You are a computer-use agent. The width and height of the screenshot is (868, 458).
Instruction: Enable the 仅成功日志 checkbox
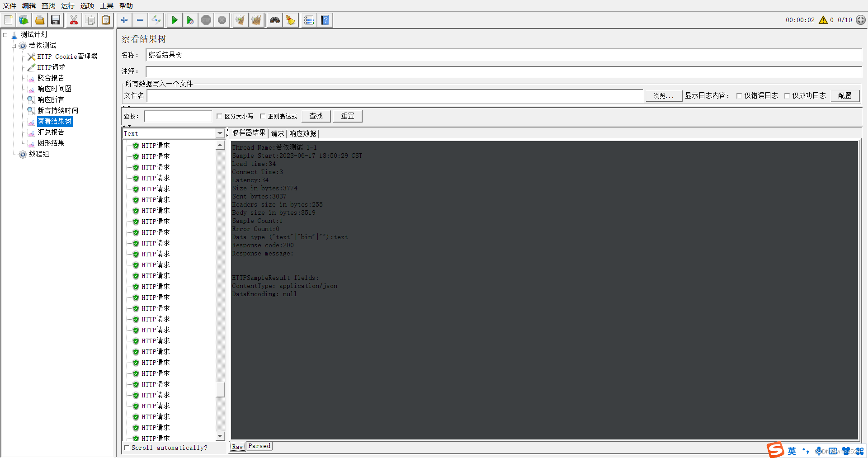pos(787,96)
